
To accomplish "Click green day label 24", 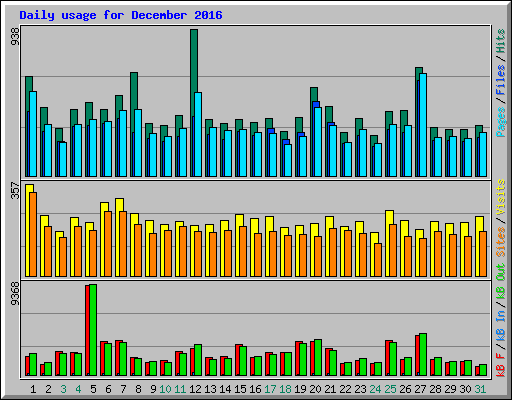I will pos(375,389).
